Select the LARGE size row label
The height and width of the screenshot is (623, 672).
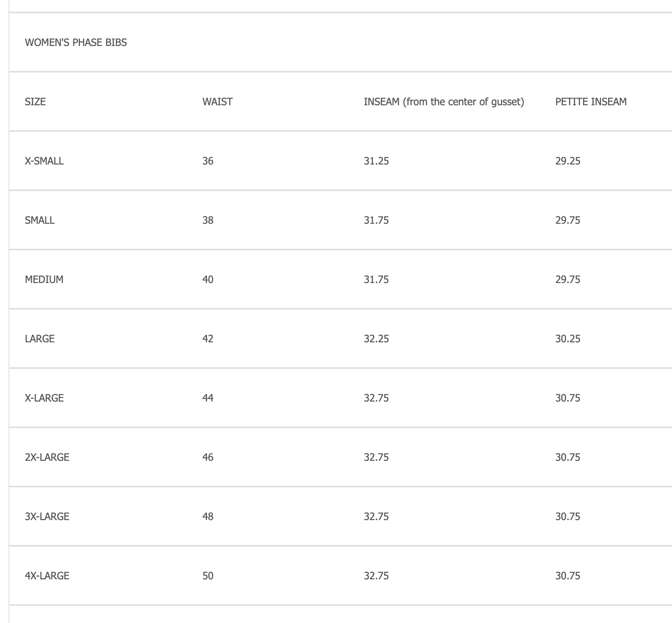[x=39, y=339]
